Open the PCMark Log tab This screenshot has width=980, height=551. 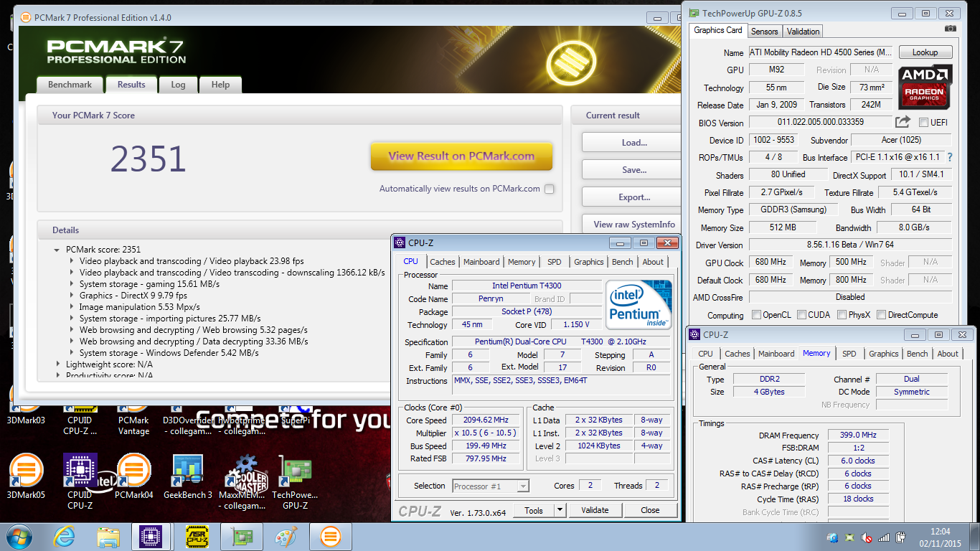tap(178, 85)
